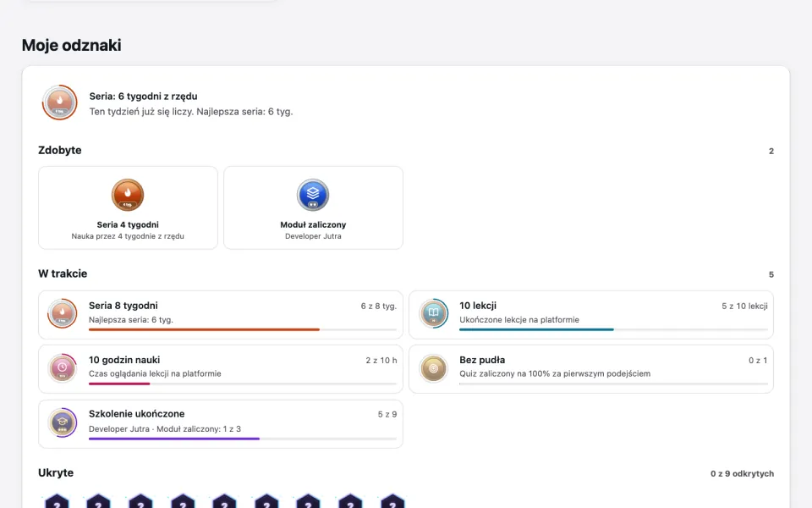Click 'Czas oglądania lekcji na platformie' description

[x=155, y=373]
